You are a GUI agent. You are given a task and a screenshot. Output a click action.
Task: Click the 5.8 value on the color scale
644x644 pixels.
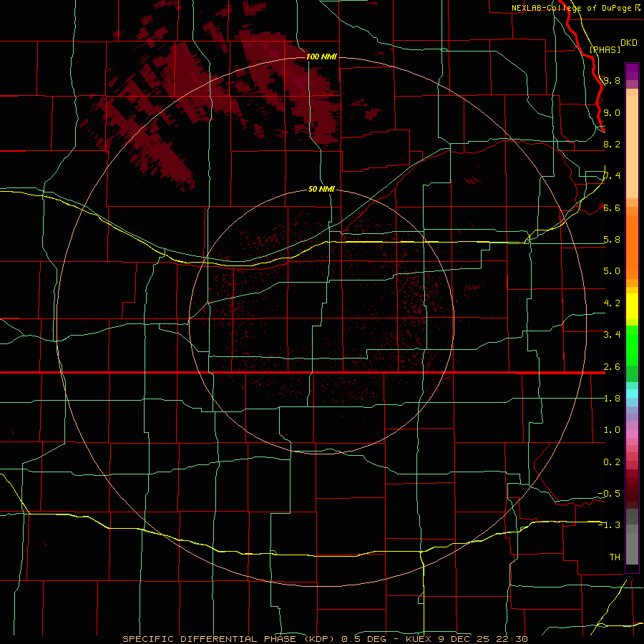coord(612,240)
